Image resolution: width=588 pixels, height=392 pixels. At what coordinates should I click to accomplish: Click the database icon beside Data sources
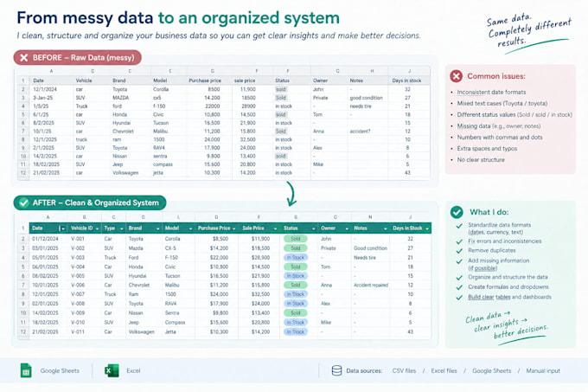tap(336, 370)
